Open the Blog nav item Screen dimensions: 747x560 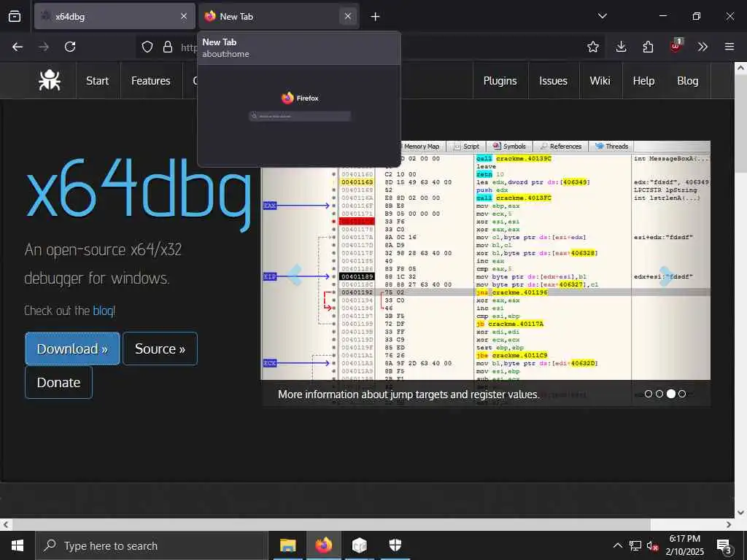[688, 81]
